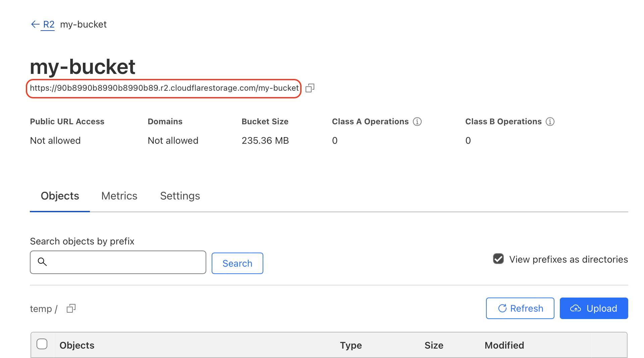Toggle the checkbox in the Objects table row
Viewport: 644px width, 358px height.
(42, 344)
